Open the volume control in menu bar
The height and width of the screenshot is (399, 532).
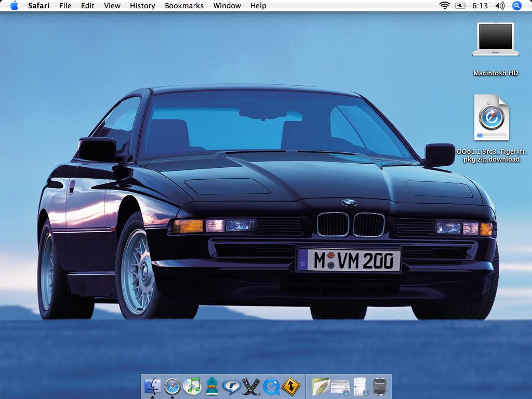(x=500, y=6)
